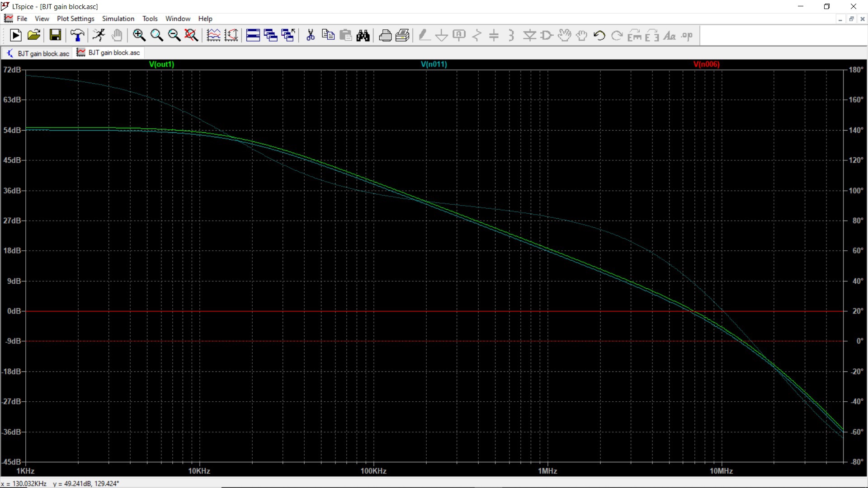Save the file with the floppy disk icon
Viewport: 868px width, 488px height.
(55, 35)
